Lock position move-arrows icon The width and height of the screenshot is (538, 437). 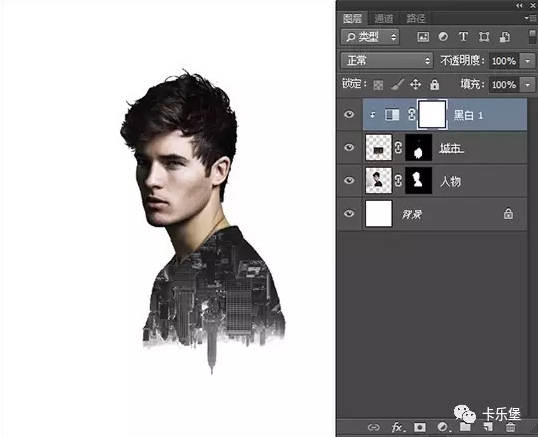416,84
